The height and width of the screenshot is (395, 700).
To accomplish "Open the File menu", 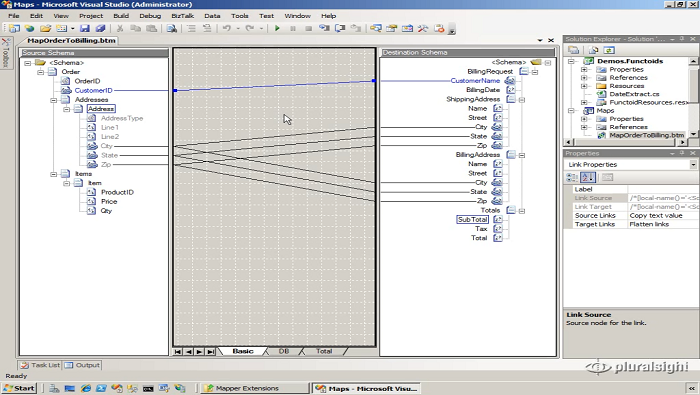I will (14, 16).
